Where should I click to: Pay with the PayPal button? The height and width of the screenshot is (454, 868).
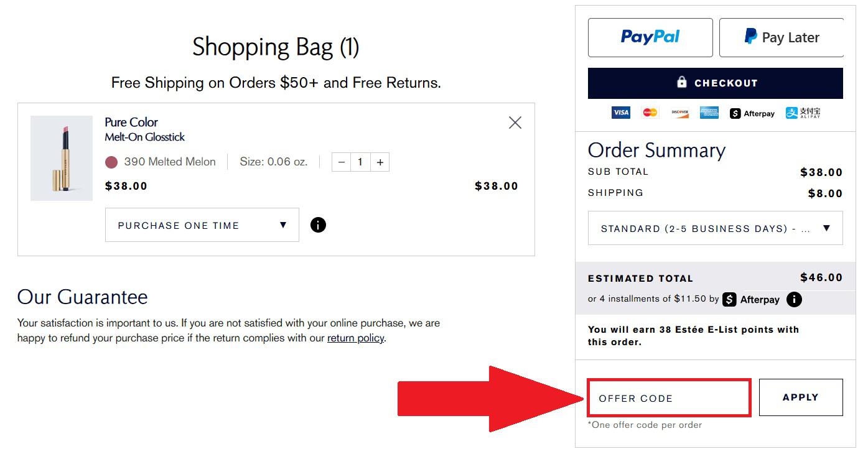click(x=650, y=37)
